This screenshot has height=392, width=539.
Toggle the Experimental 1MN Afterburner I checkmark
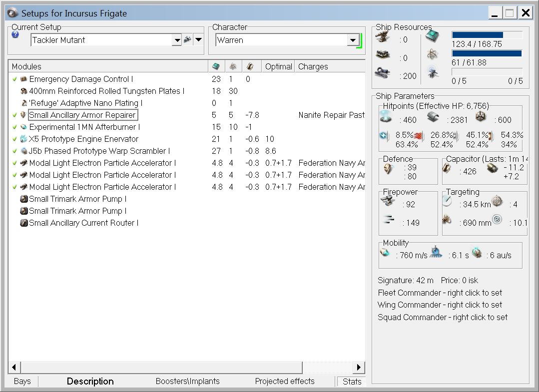pos(14,127)
